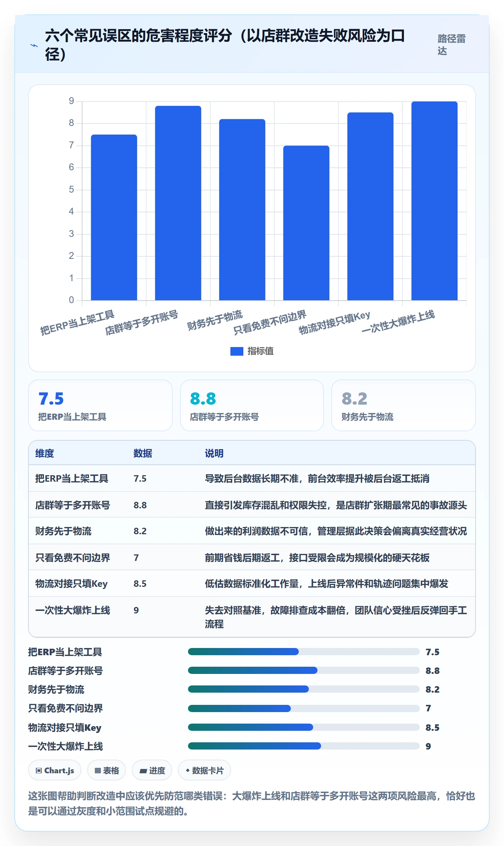Click the Chart.js tag
The height and width of the screenshot is (846, 504).
tap(55, 770)
